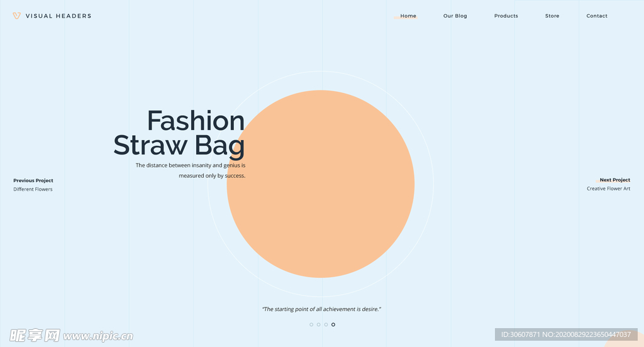Image resolution: width=644 pixels, height=347 pixels.
Task: Click the nipic.cn watermark logo
Action: click(70, 335)
